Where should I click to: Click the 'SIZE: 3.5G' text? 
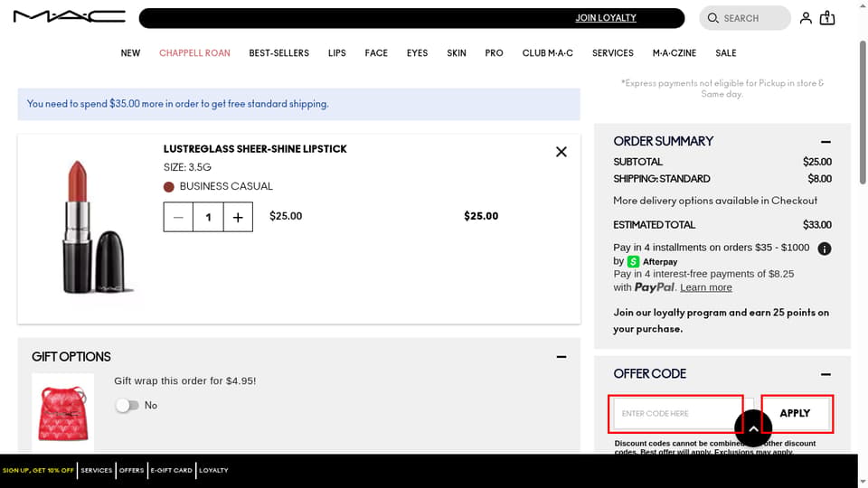coord(187,167)
